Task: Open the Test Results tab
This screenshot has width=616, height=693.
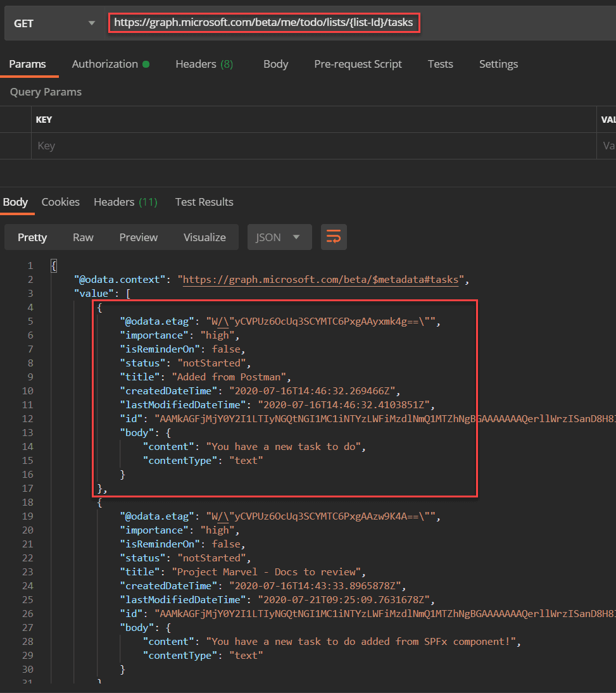Action: (204, 202)
